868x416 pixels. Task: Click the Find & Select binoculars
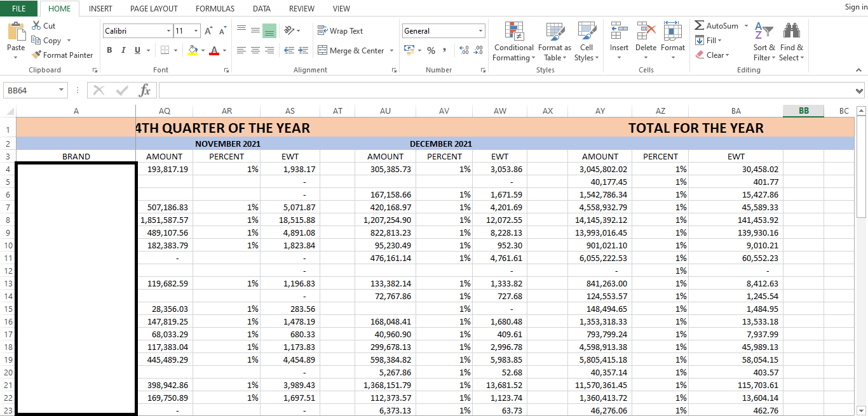click(792, 31)
